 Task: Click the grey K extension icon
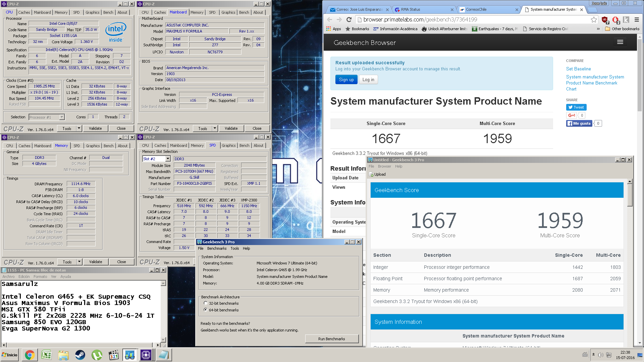coord(626,20)
